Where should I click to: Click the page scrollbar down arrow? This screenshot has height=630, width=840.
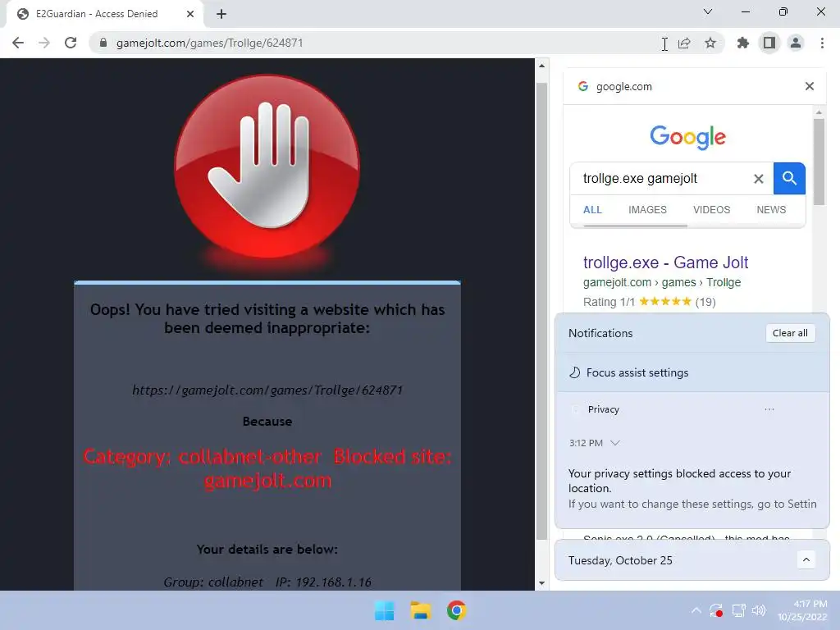(541, 583)
